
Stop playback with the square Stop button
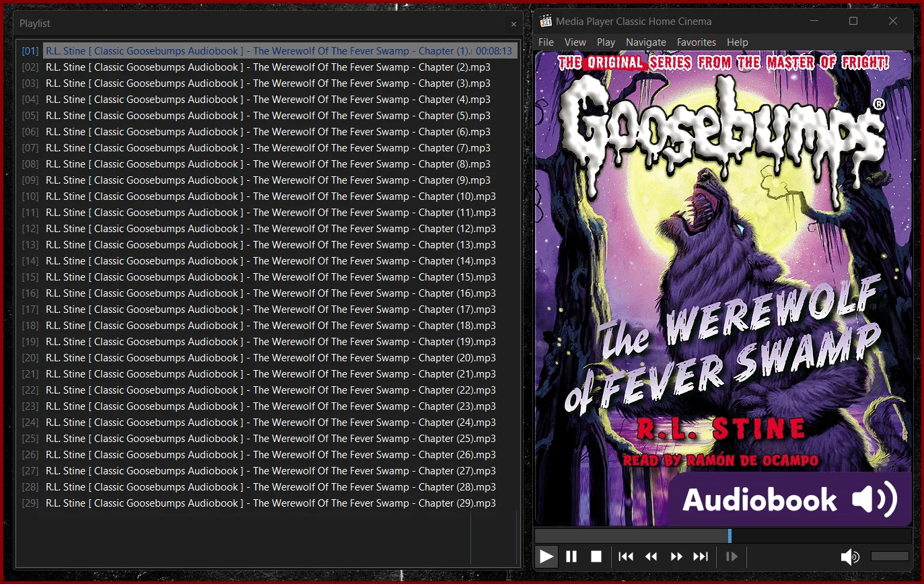point(596,556)
